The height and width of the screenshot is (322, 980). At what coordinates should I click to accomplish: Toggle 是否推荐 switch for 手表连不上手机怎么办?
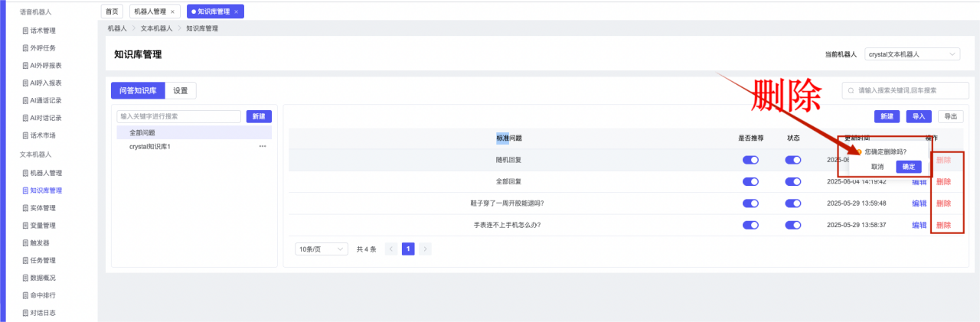[750, 226]
